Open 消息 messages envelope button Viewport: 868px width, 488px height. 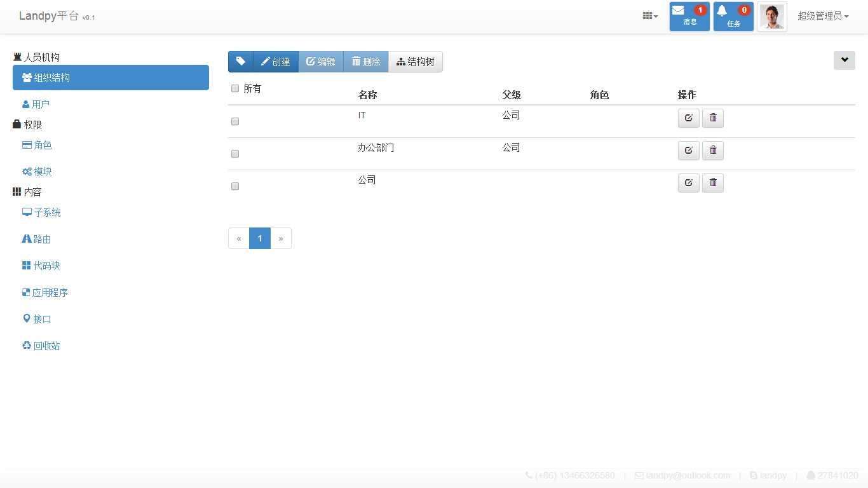[x=689, y=17]
